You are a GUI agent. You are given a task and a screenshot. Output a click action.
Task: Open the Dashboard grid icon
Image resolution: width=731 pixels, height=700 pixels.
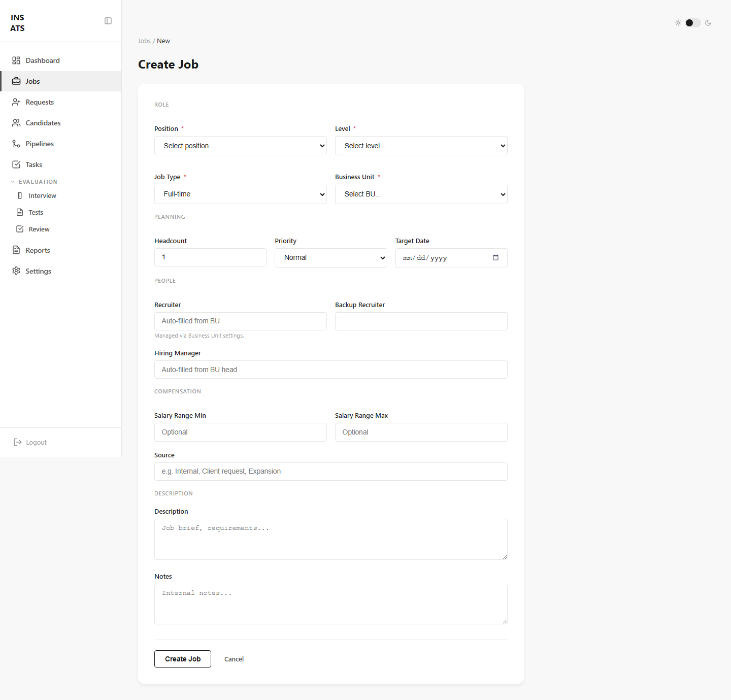pos(16,60)
